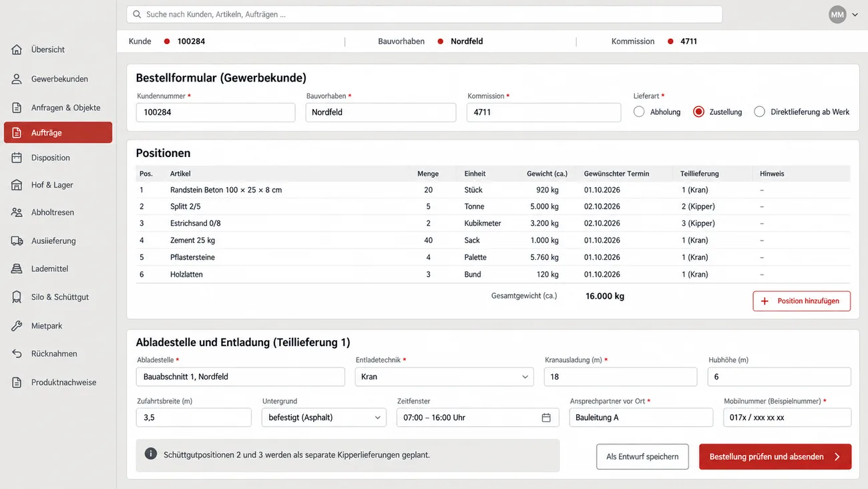Click the Gewerbekunden person icon
This screenshot has height=489, width=868.
pos(17,79)
